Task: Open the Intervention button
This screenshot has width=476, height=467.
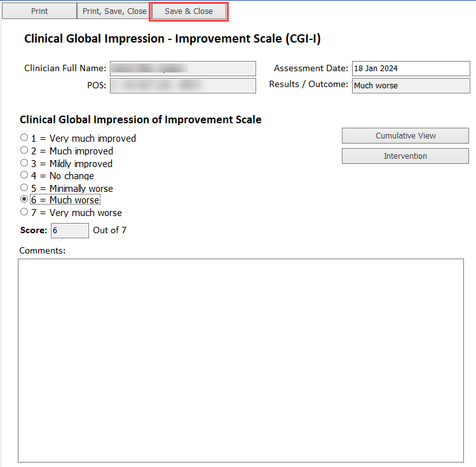Action: (x=405, y=156)
